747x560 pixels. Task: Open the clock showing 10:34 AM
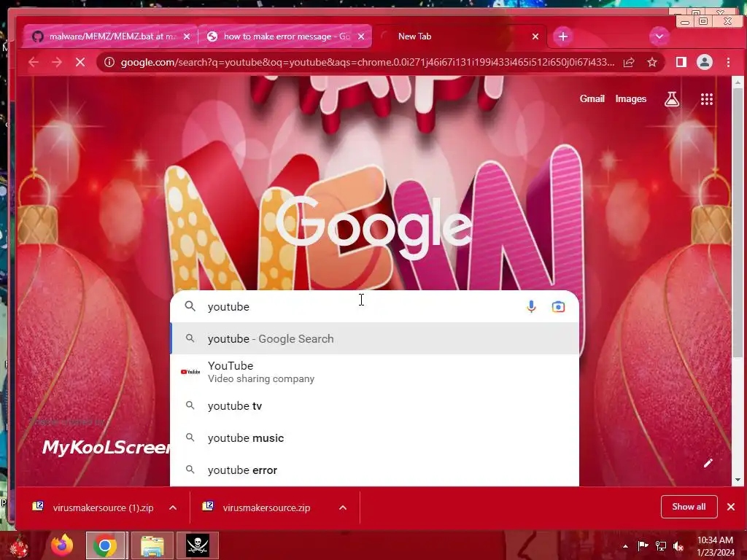(x=715, y=546)
